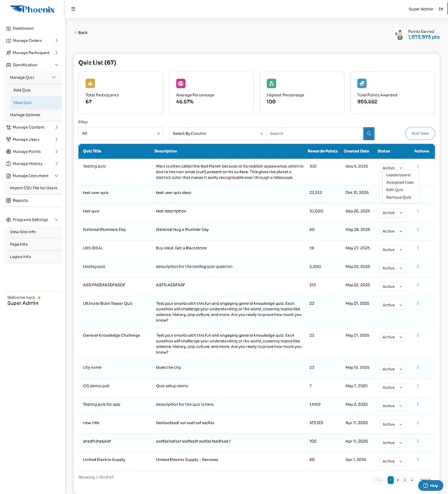Open actions menu for Ultimate Brain Teaser Quiz

click(418, 303)
